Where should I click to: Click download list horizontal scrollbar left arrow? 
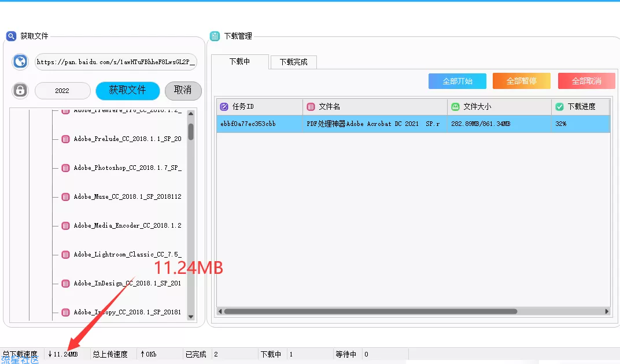(220, 311)
